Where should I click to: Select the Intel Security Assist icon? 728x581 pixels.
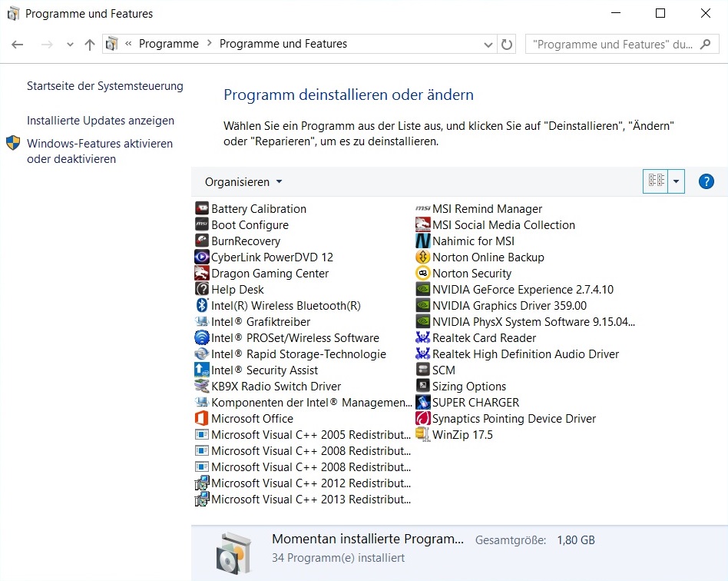pos(201,370)
